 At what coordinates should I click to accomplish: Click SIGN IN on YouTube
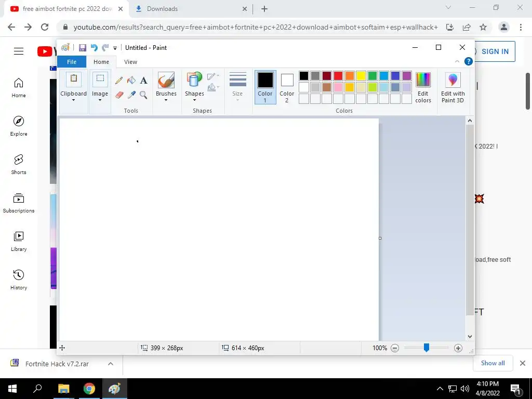coord(495,51)
